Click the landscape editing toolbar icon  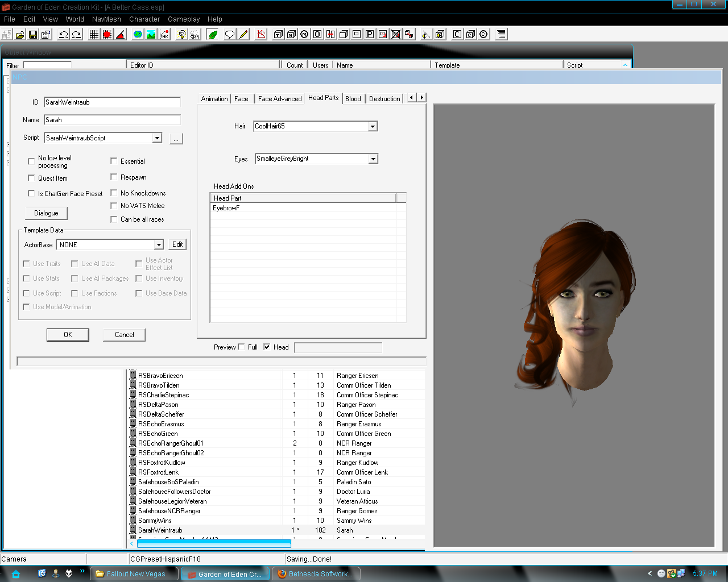[151, 34]
